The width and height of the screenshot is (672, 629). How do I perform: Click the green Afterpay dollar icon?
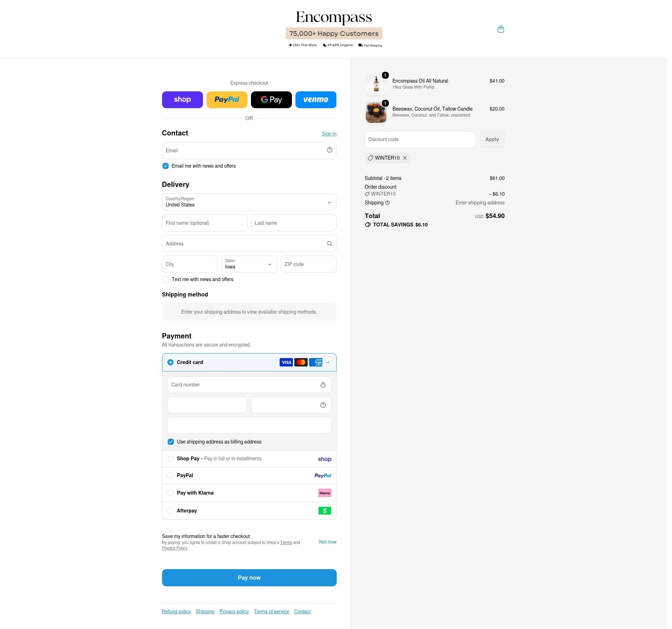(x=324, y=511)
